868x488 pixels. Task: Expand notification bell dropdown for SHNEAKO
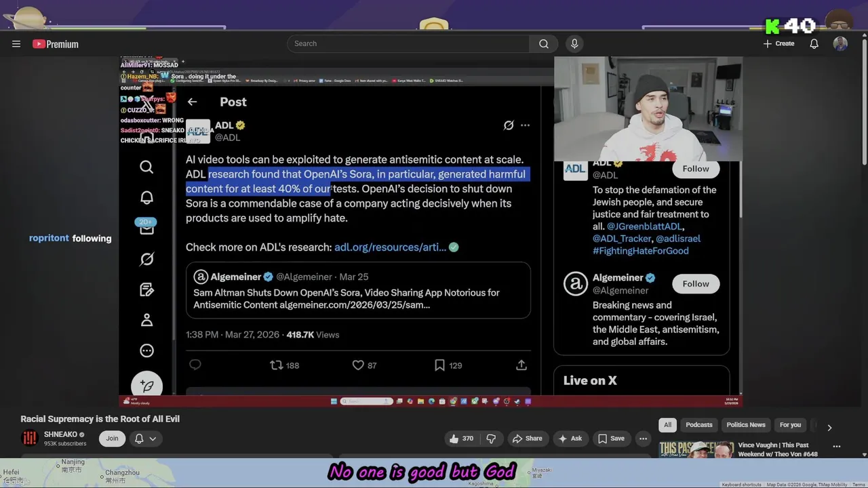click(x=146, y=439)
